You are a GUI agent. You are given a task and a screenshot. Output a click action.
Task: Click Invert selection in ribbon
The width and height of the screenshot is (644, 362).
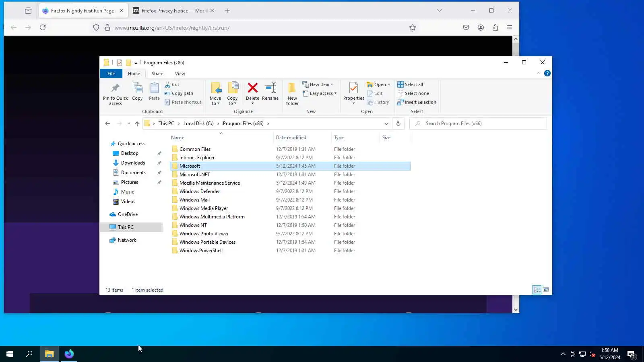click(417, 102)
